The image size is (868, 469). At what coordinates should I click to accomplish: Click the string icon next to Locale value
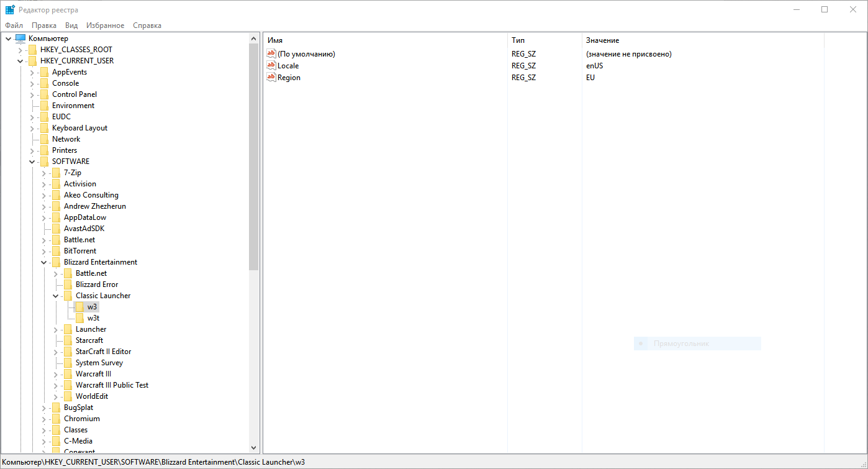pos(271,65)
